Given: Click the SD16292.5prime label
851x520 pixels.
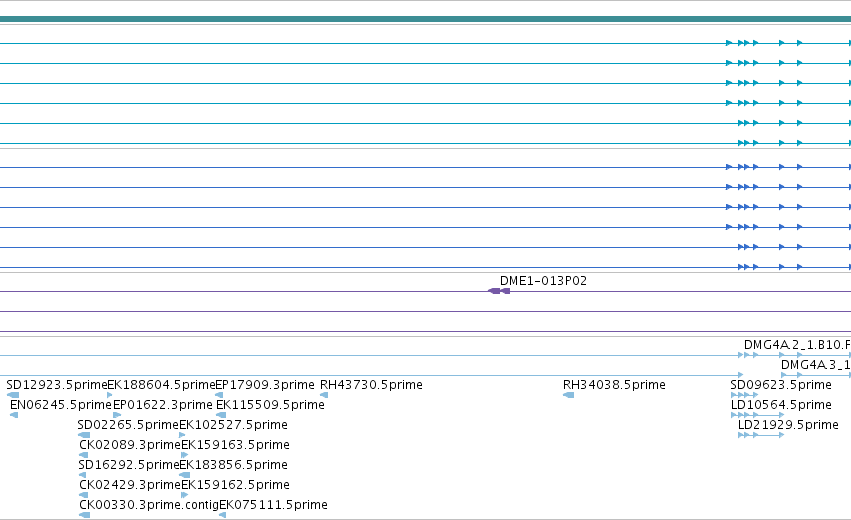Looking at the screenshot, I should [x=129, y=465].
